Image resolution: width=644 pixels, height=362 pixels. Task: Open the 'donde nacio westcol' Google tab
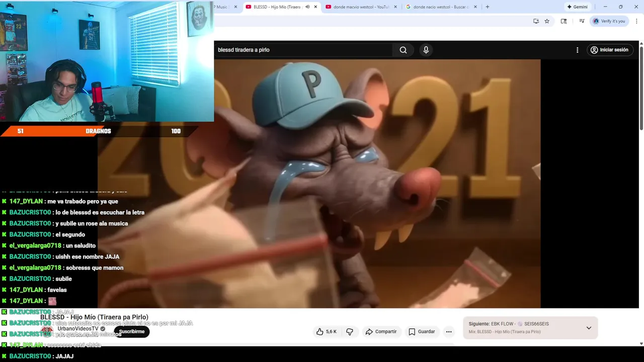(441, 7)
